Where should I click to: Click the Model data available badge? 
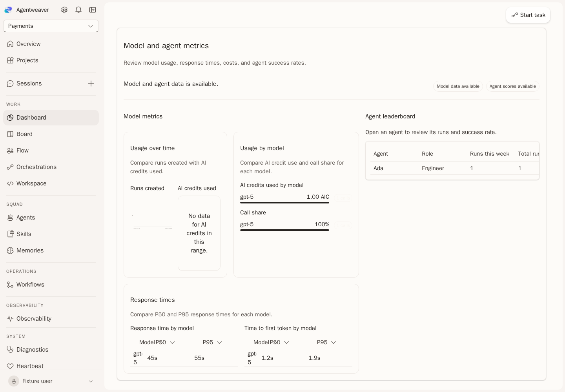(458, 86)
